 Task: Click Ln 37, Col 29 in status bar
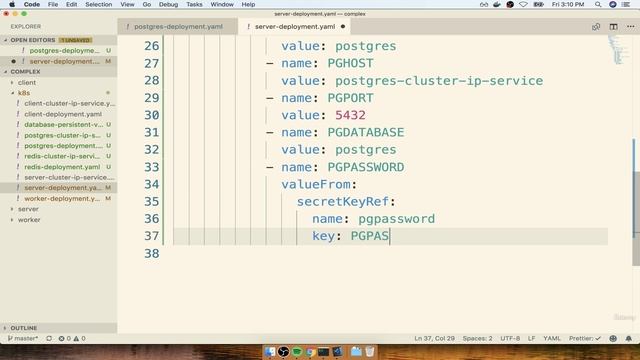point(434,338)
